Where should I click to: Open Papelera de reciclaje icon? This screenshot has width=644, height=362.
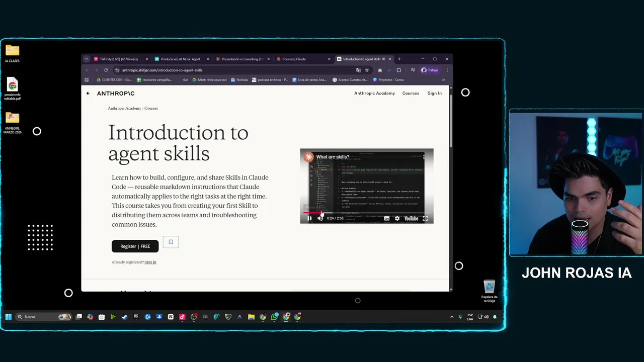pos(489,291)
